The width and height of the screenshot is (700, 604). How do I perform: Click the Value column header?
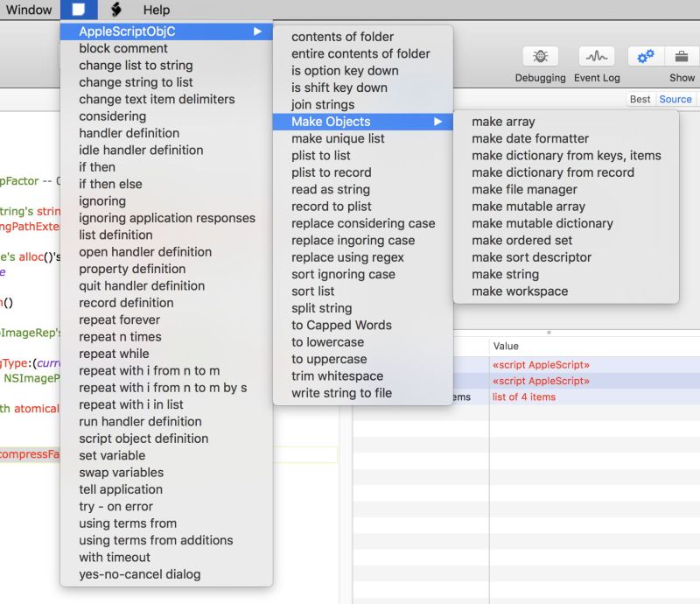tap(506, 345)
